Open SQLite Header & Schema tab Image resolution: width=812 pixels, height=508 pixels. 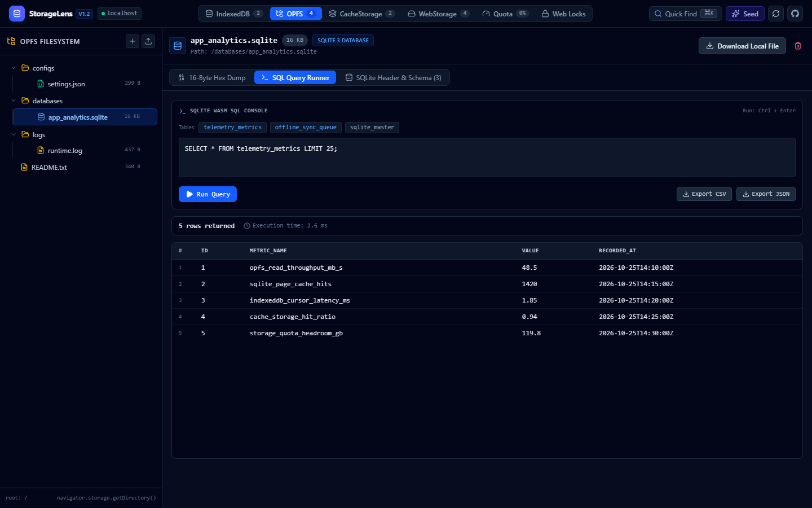[x=394, y=77]
